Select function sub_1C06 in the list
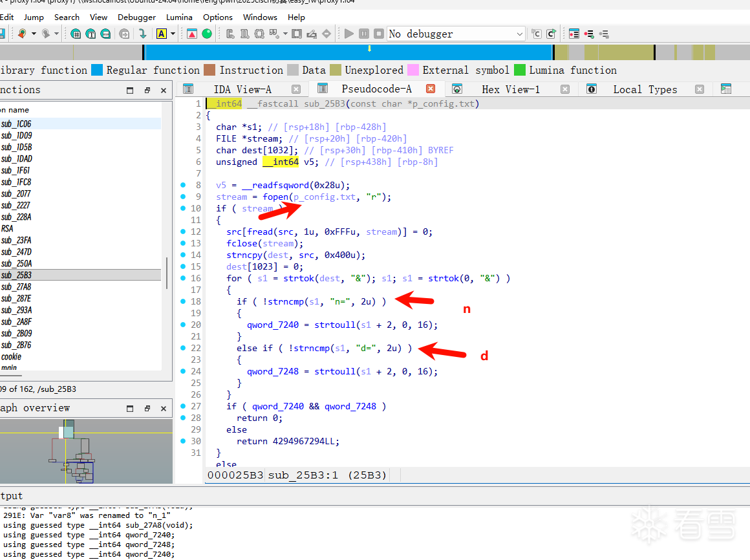Image resolution: width=750 pixels, height=560 pixels. pyautogui.click(x=80, y=124)
